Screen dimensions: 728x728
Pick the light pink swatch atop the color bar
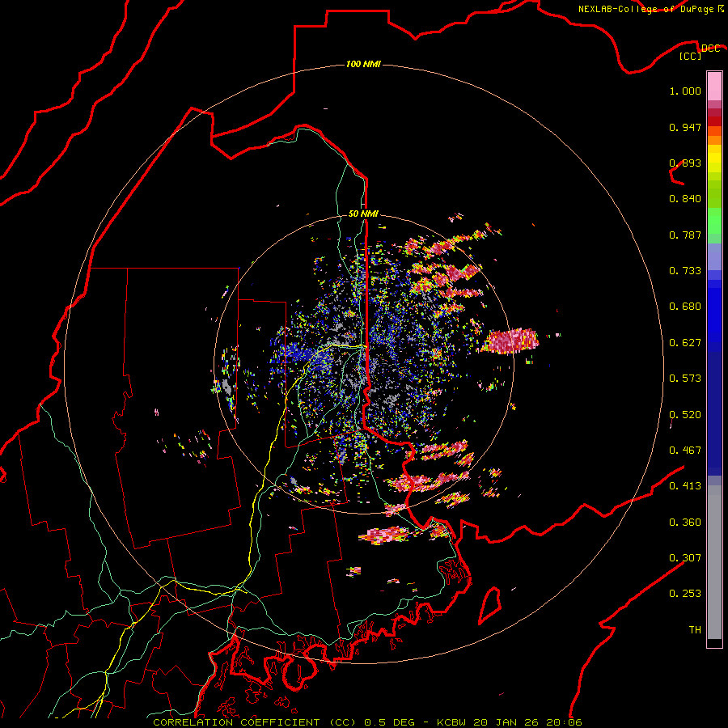714,87
